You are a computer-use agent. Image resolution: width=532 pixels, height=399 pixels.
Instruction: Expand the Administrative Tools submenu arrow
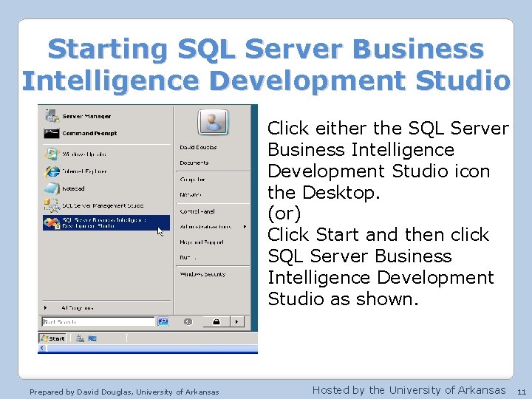coord(245,227)
